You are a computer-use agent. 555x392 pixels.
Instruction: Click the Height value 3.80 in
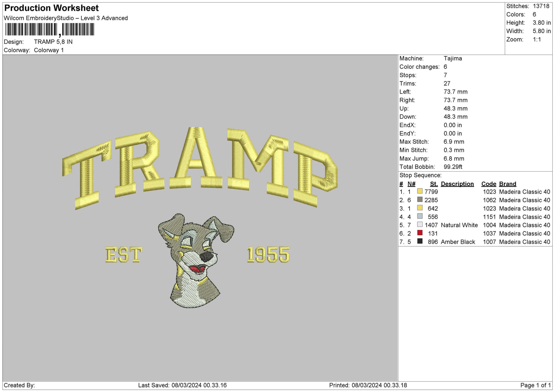[542, 23]
